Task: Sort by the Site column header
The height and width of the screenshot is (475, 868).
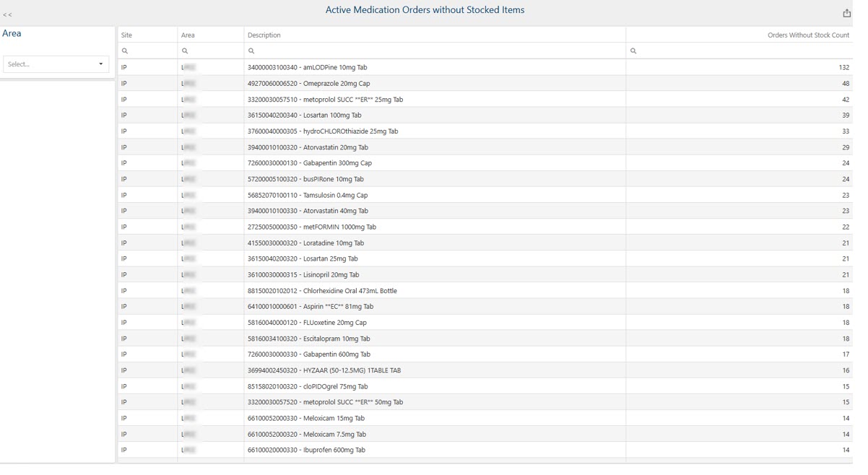Action: click(127, 35)
